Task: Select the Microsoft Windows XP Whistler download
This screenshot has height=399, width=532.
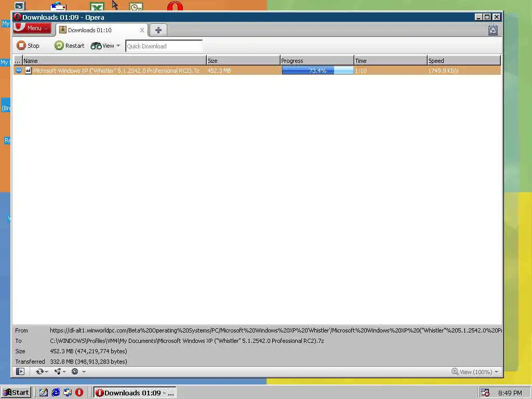Action: pyautogui.click(x=116, y=71)
